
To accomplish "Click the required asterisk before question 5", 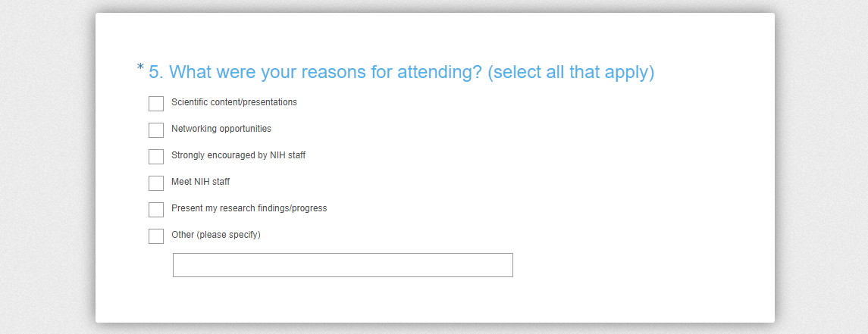I will point(140,69).
